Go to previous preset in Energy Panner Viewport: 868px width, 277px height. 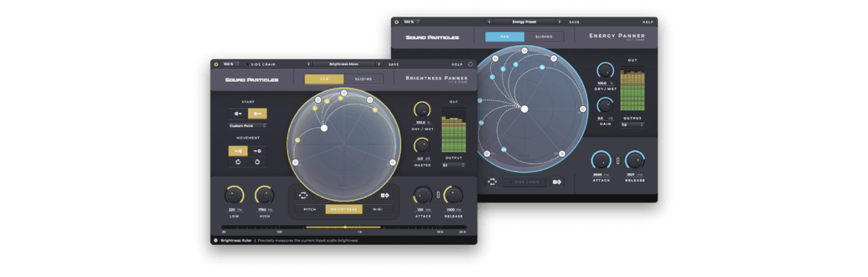point(490,22)
